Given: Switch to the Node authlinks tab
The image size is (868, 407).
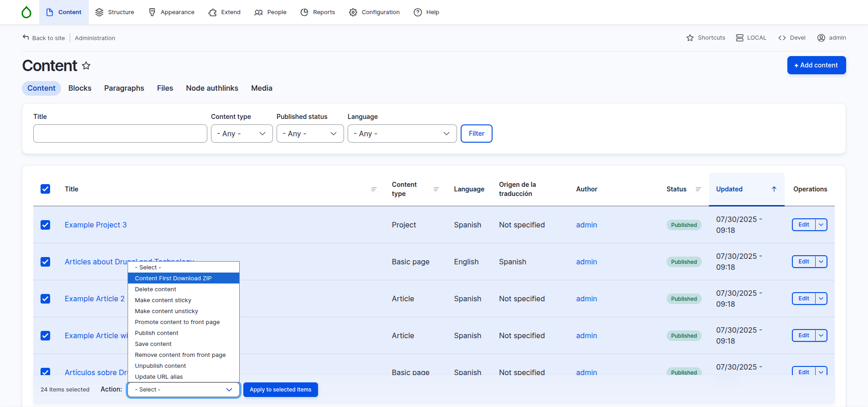Looking at the screenshot, I should click(212, 88).
